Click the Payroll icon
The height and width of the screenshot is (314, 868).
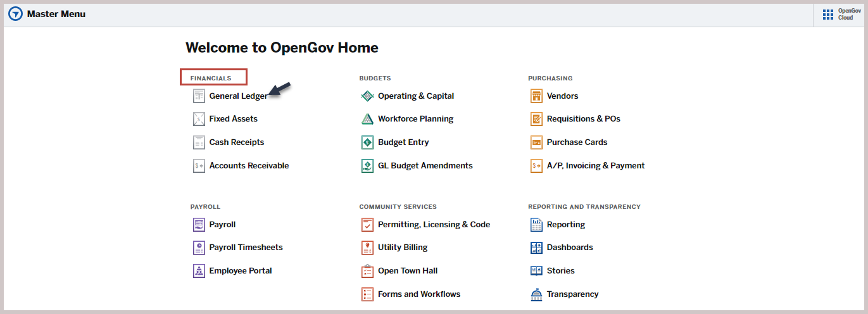(x=199, y=225)
